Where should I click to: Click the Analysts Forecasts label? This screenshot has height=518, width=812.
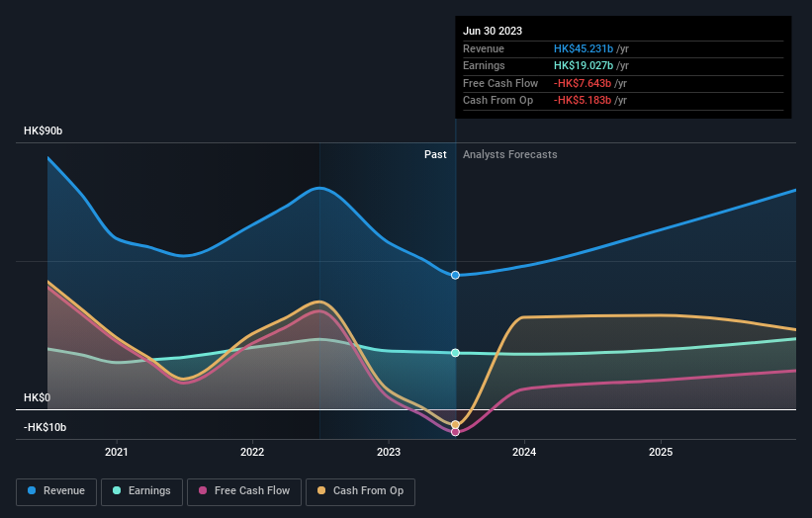pyautogui.click(x=510, y=155)
